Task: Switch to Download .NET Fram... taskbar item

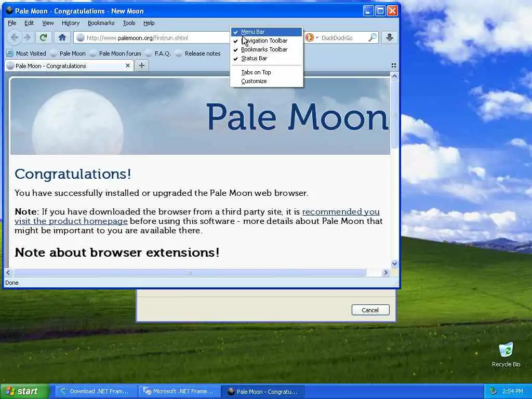Action: [x=96, y=391]
